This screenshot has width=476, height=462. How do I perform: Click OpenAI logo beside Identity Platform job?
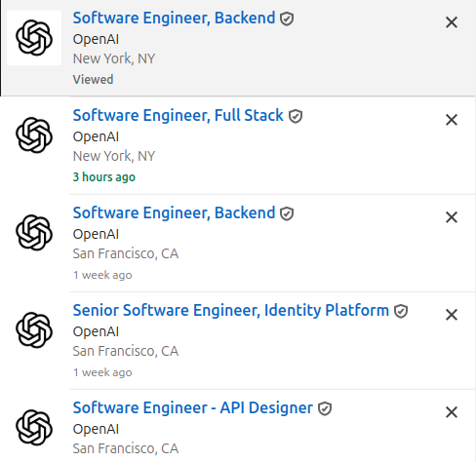[34, 330]
